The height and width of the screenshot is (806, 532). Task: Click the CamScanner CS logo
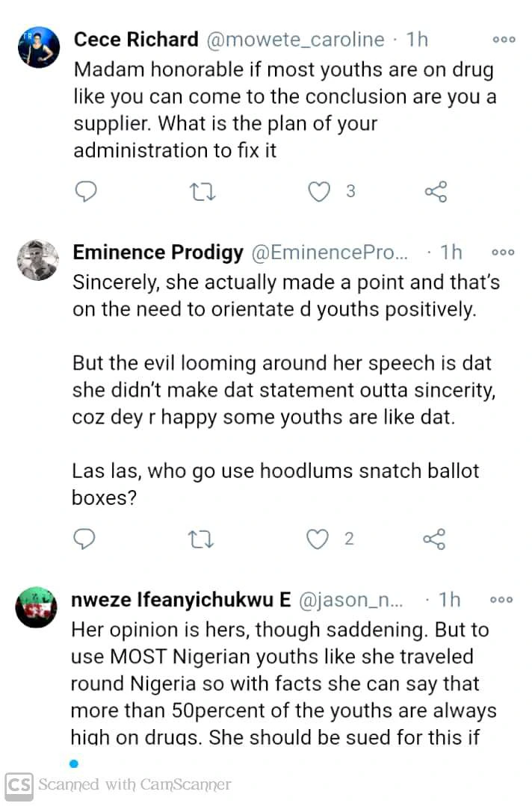(20, 784)
